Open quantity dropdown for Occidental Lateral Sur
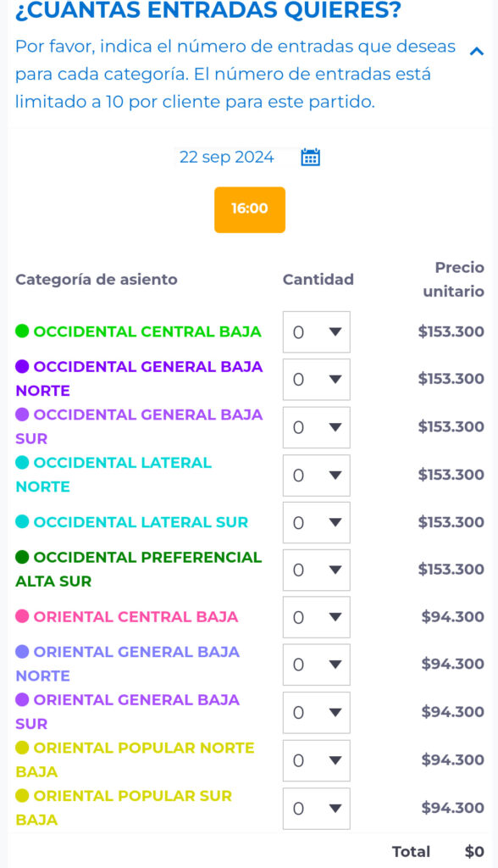498x868 pixels. tap(317, 522)
